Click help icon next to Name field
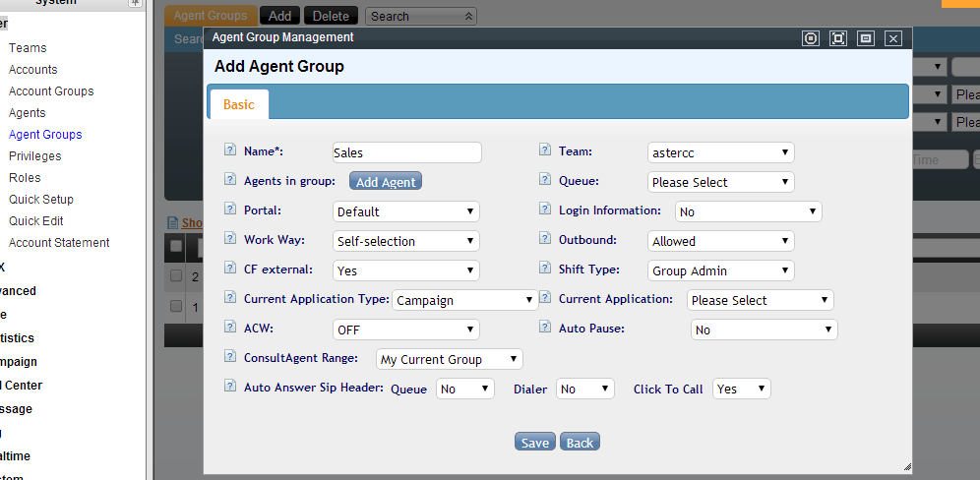980x480 pixels. click(x=230, y=150)
